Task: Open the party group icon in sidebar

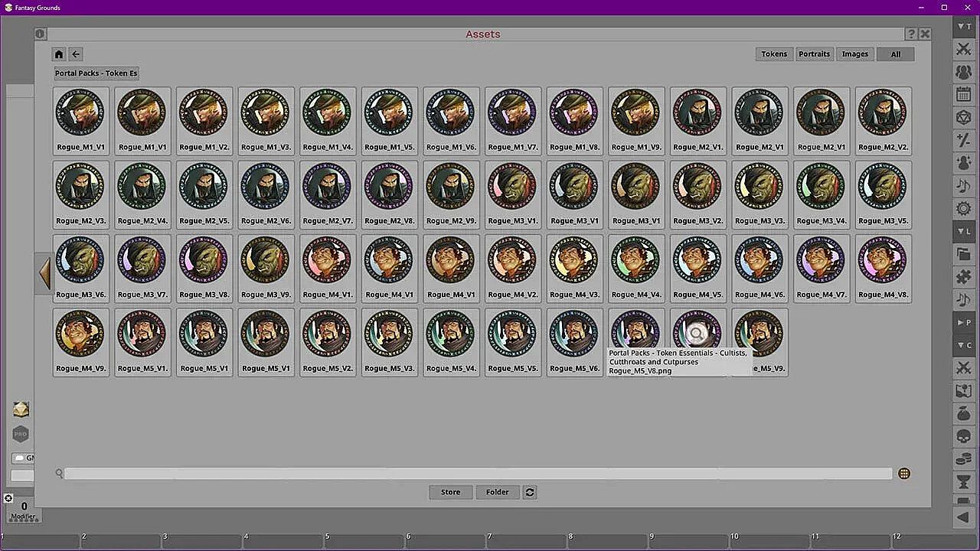Action: coord(964,72)
